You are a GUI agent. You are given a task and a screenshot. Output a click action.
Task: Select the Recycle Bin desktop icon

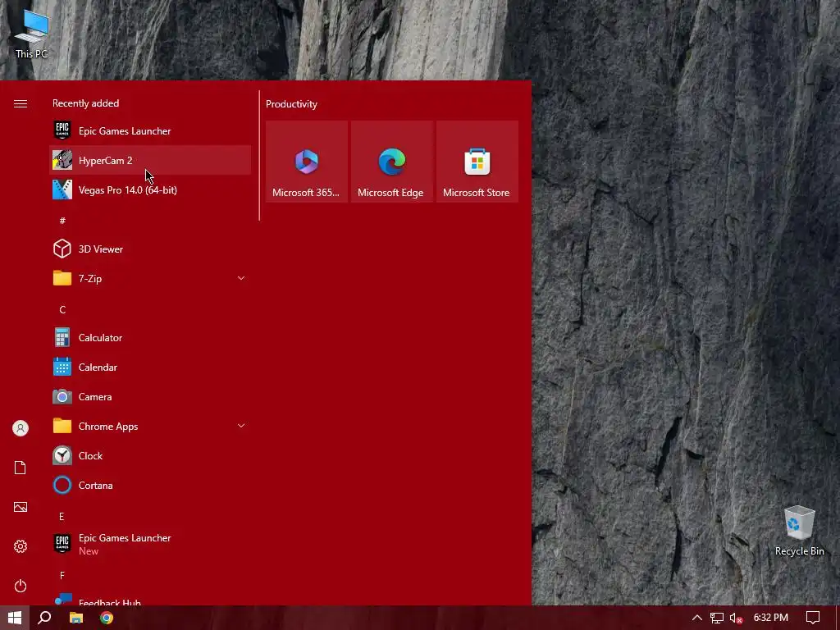pos(799,531)
